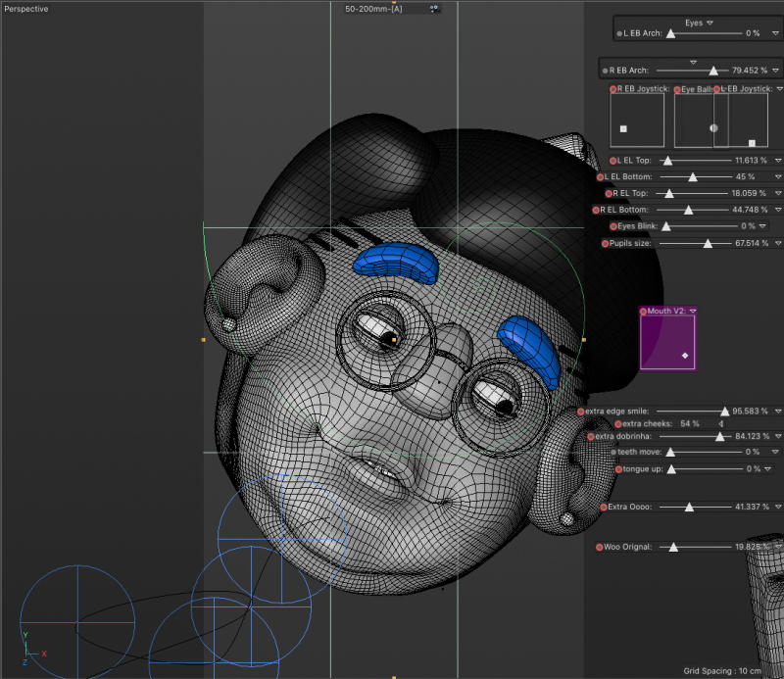The width and height of the screenshot is (784, 679).
Task: Click the red keyframe dot for Eyes Blink
Action: coord(614,226)
